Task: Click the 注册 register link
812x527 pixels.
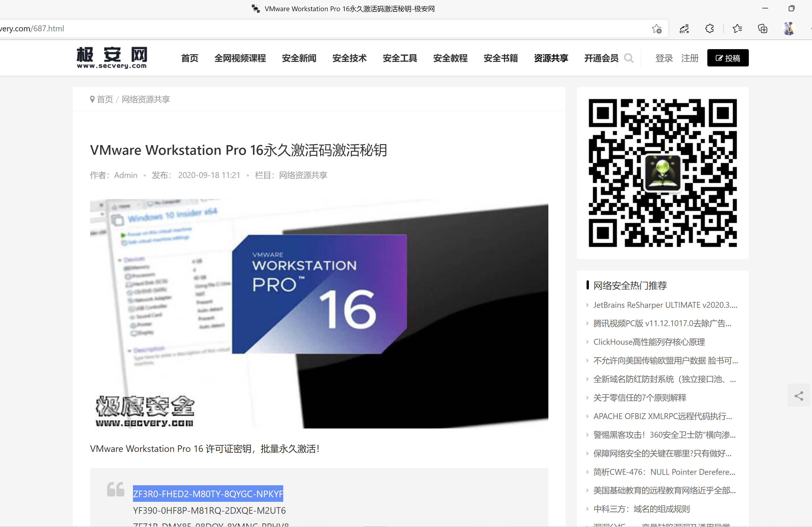Action: (x=690, y=58)
